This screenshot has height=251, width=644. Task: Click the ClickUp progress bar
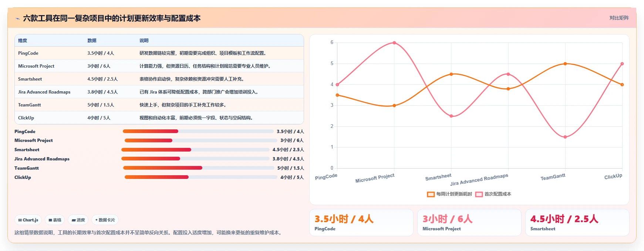click(201, 177)
